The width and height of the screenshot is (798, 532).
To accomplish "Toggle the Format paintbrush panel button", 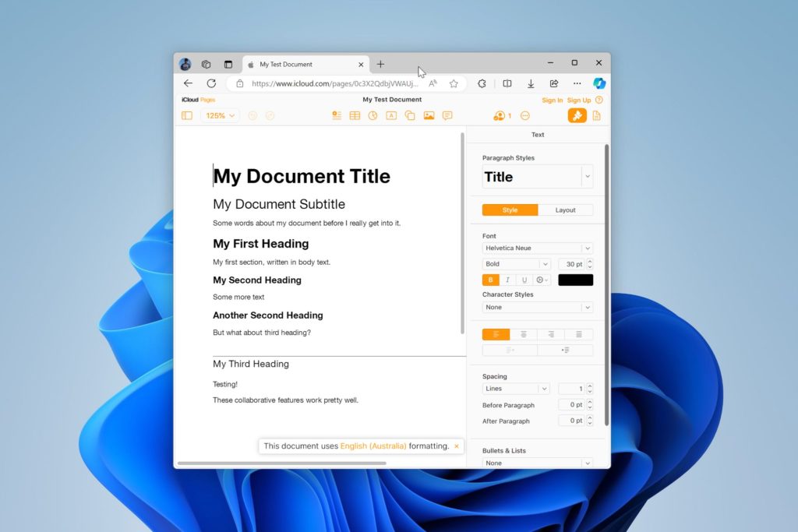I will (577, 116).
